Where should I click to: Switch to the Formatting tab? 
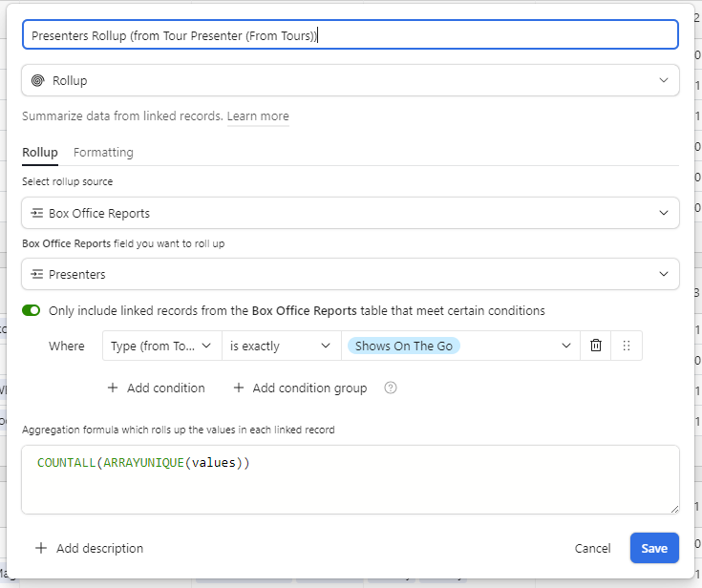[x=103, y=153]
